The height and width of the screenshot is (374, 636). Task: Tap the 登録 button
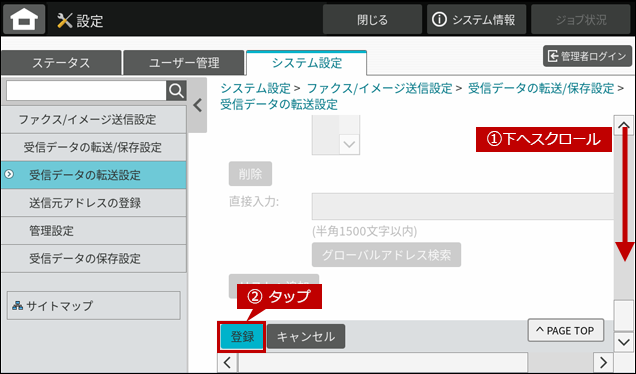242,337
